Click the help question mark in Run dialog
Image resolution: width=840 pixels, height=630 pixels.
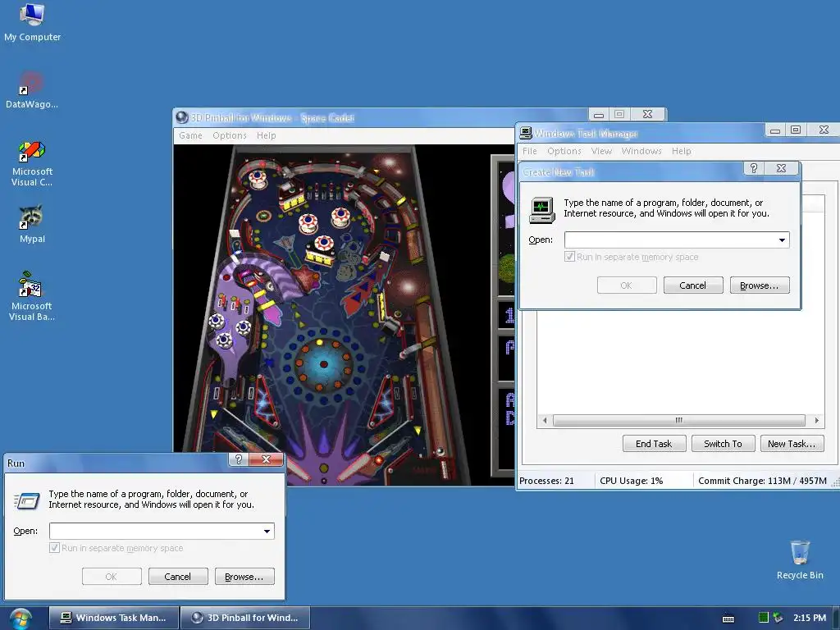239,459
